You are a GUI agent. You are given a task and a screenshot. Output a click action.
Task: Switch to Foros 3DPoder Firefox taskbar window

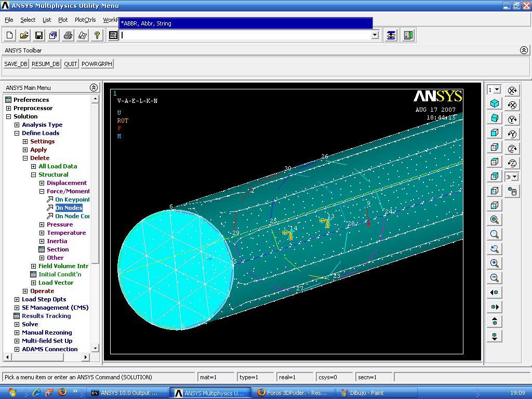[x=293, y=393]
